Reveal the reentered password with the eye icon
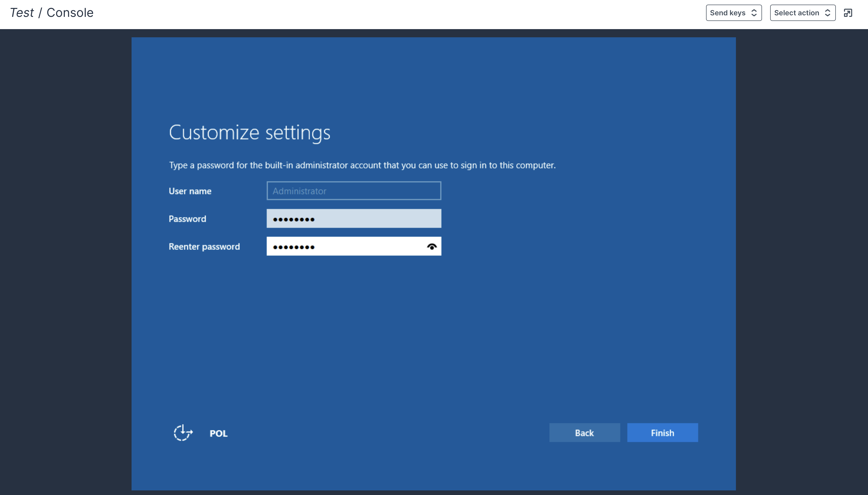 [x=431, y=246]
